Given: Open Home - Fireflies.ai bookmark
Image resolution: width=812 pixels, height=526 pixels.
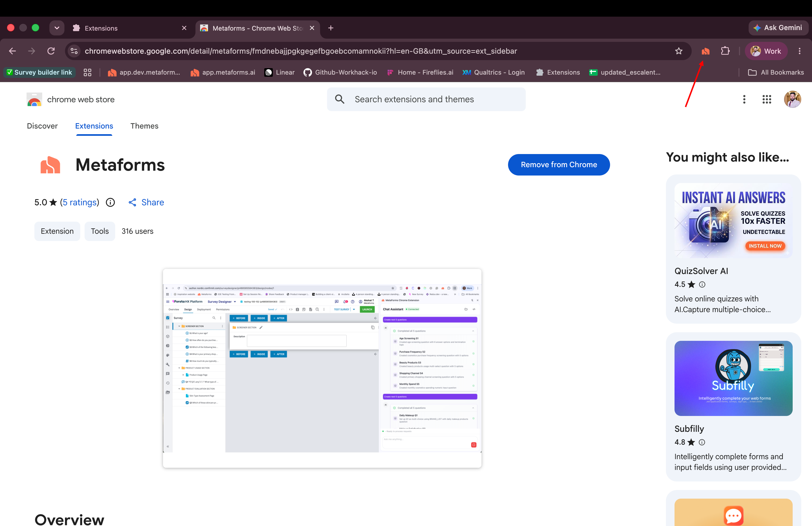Looking at the screenshot, I should (x=420, y=72).
